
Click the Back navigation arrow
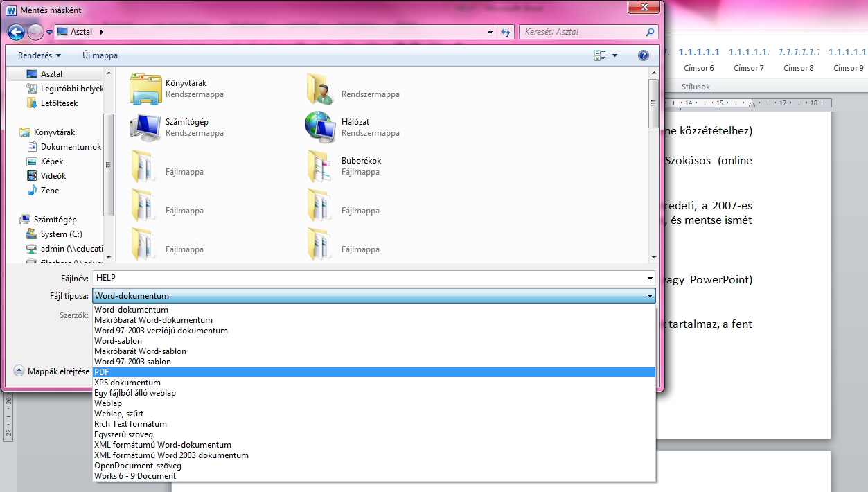tap(17, 32)
